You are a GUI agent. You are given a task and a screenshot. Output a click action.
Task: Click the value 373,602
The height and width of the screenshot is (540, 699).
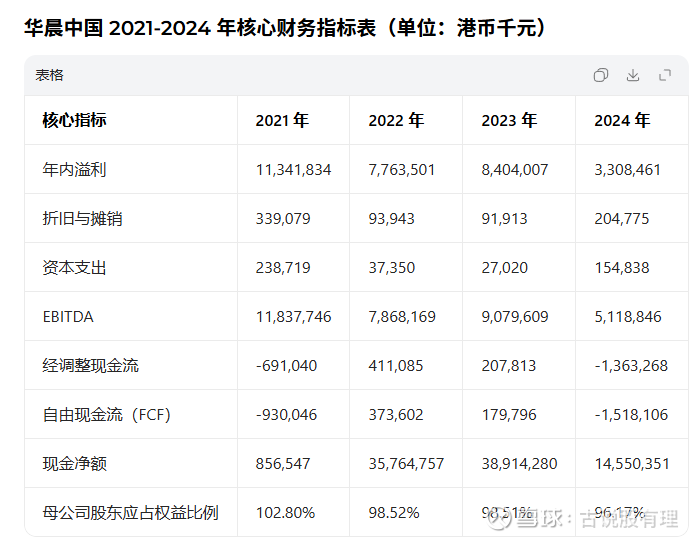[395, 415]
